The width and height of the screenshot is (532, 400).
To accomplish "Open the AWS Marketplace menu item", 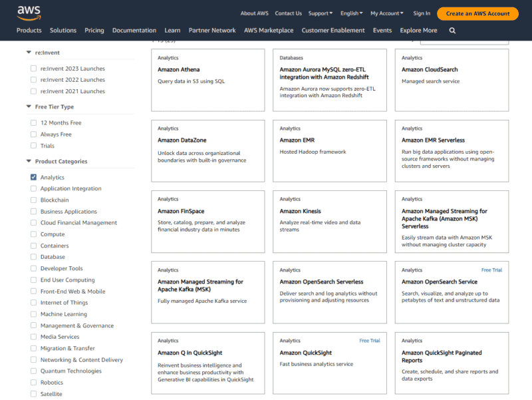I will coord(269,30).
